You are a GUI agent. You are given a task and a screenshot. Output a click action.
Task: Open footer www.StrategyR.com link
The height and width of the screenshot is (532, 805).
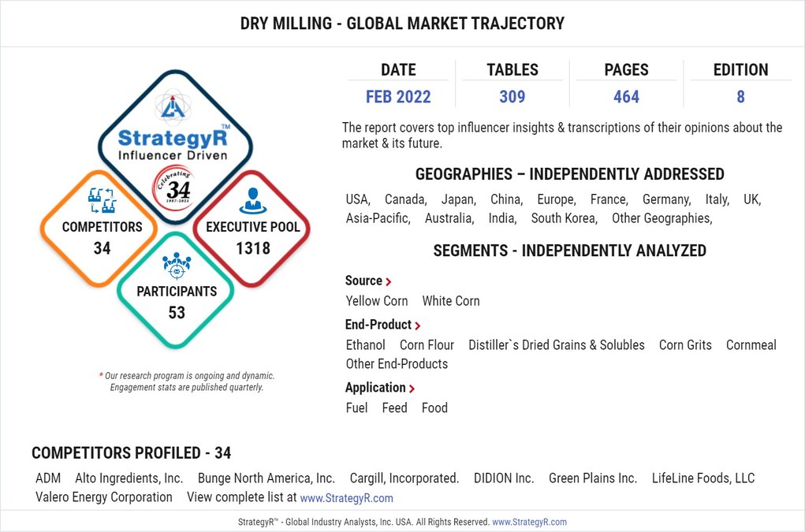point(529,522)
